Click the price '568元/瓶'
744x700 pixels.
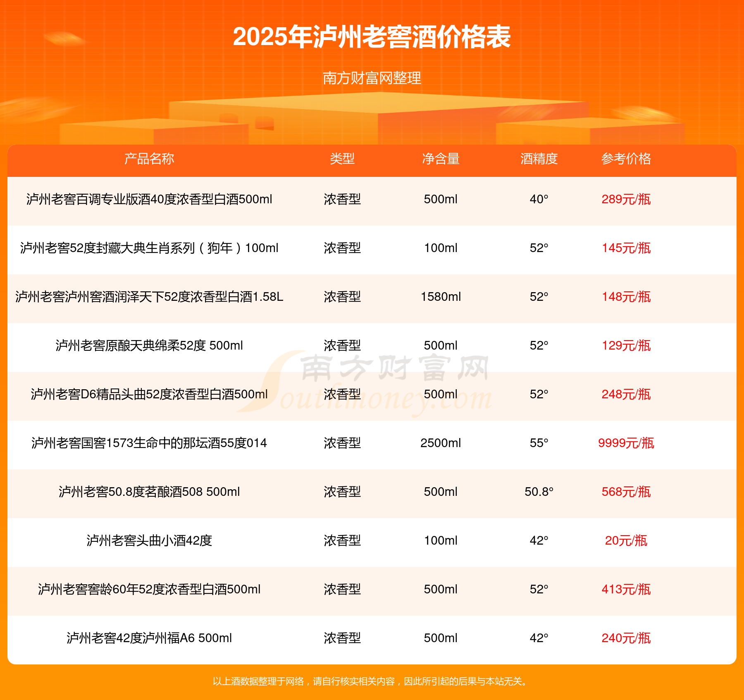(x=626, y=492)
